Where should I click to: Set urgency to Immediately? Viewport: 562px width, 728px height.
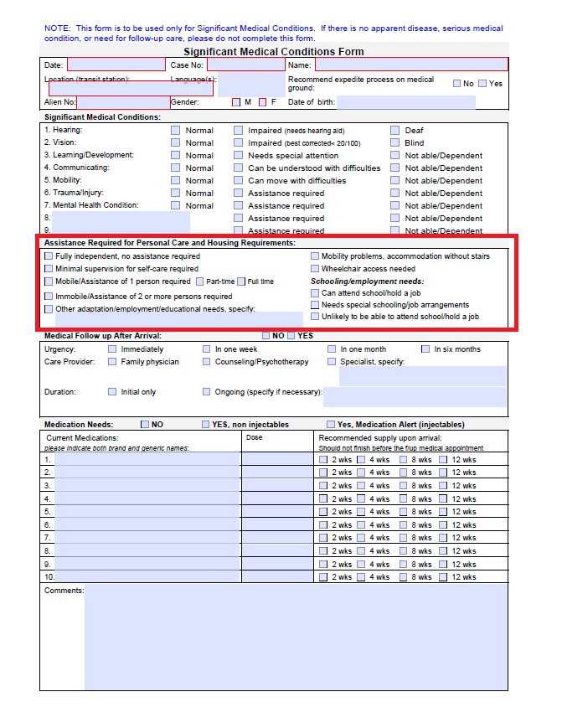(x=112, y=349)
